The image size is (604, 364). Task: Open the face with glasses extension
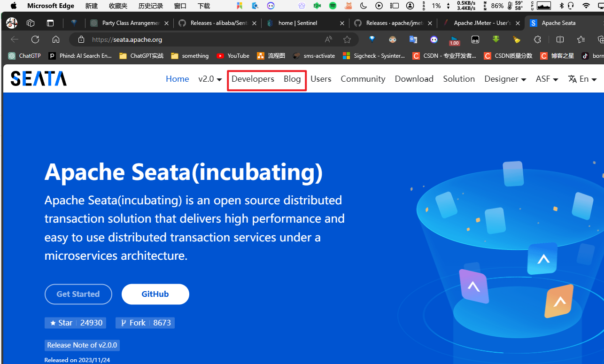click(x=393, y=39)
